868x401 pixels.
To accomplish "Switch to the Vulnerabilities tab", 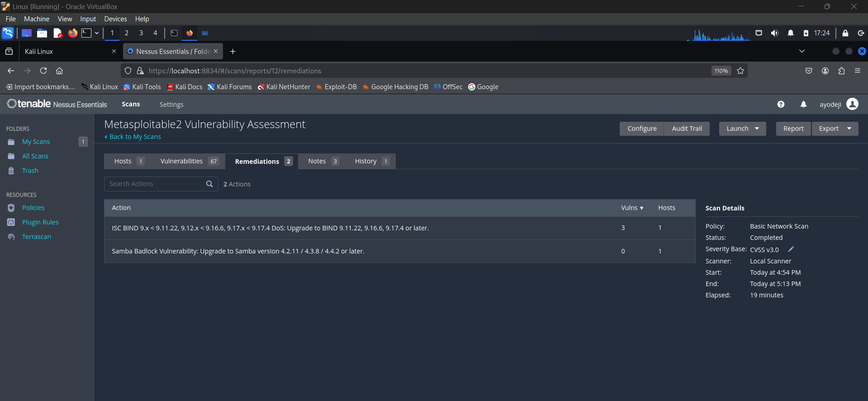I will coord(189,161).
